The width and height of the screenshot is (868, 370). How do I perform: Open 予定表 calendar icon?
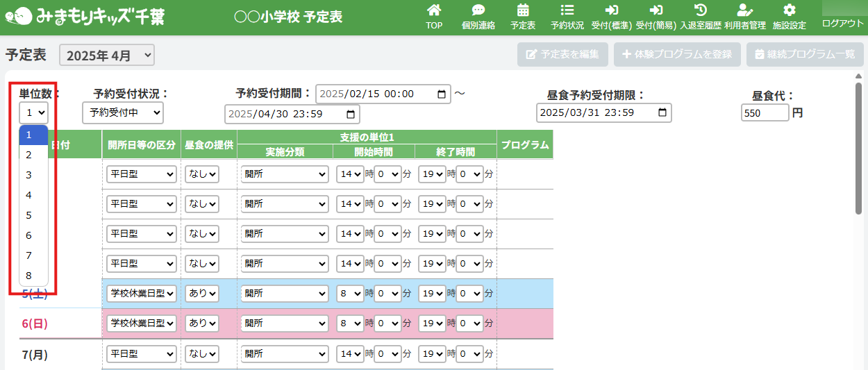[523, 10]
